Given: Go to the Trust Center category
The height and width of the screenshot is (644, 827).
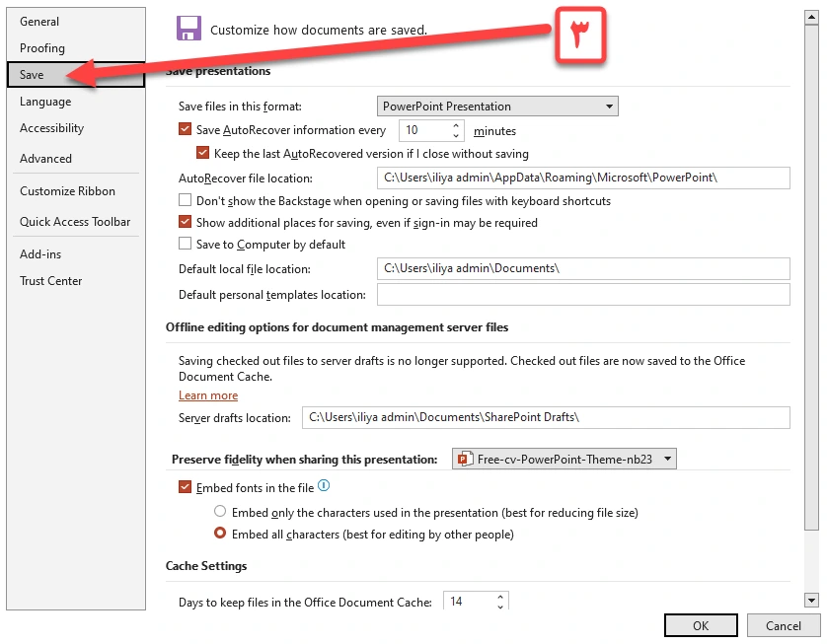Looking at the screenshot, I should pyautogui.click(x=51, y=280).
